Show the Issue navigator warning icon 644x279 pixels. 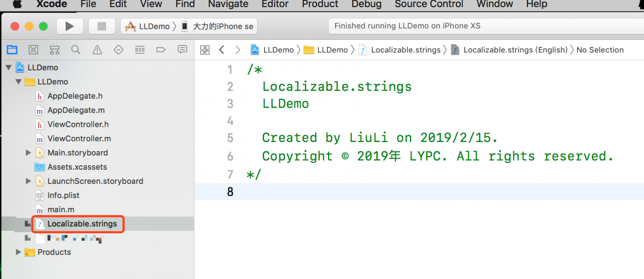(97, 49)
